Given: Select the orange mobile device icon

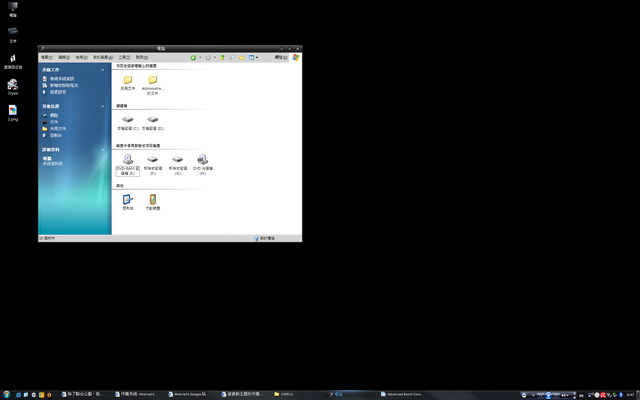Looking at the screenshot, I should tap(153, 202).
